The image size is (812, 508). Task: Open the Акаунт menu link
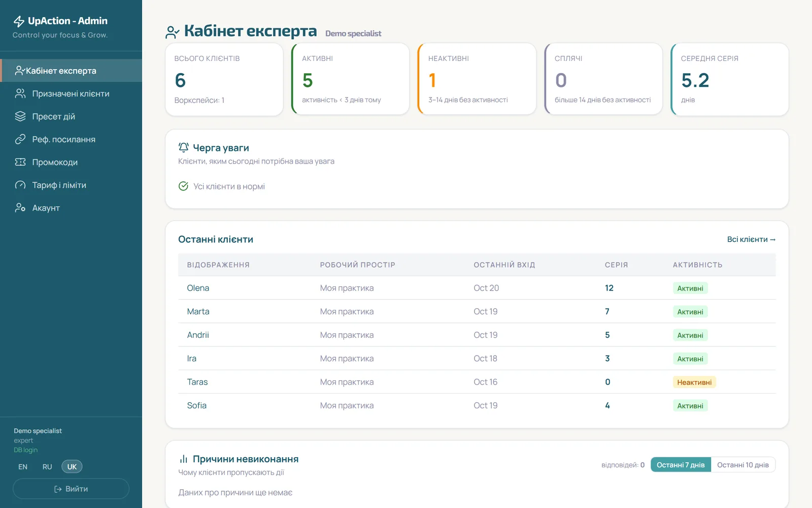point(71,208)
